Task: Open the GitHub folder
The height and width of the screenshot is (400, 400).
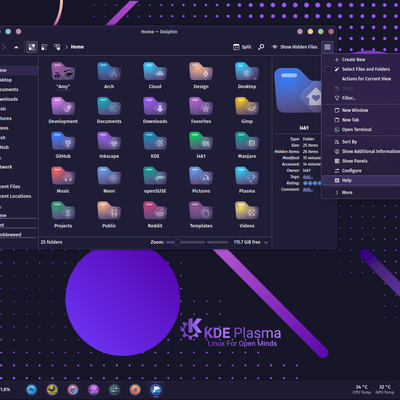Action: coord(63,145)
